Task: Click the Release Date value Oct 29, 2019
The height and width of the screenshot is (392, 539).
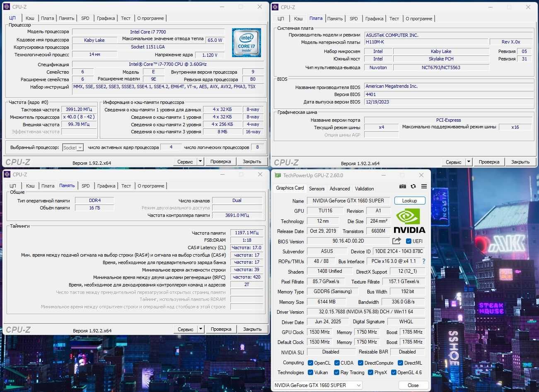Action: (x=323, y=231)
